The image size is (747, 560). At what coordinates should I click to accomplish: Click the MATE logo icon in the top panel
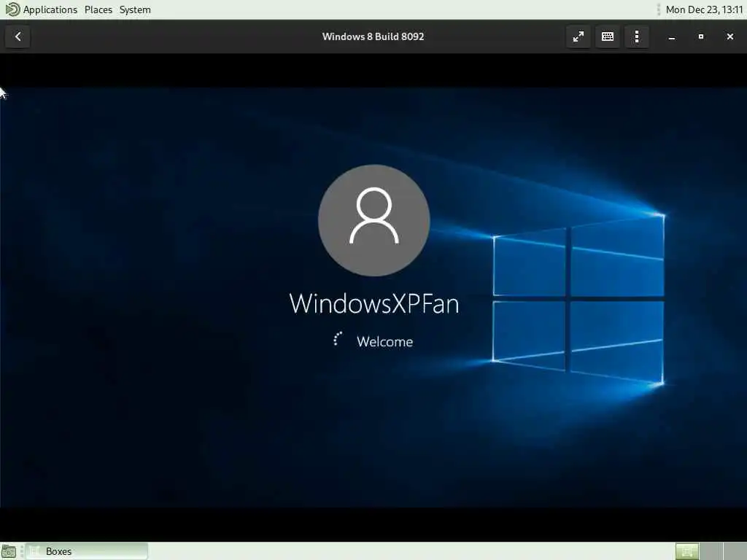click(x=12, y=9)
